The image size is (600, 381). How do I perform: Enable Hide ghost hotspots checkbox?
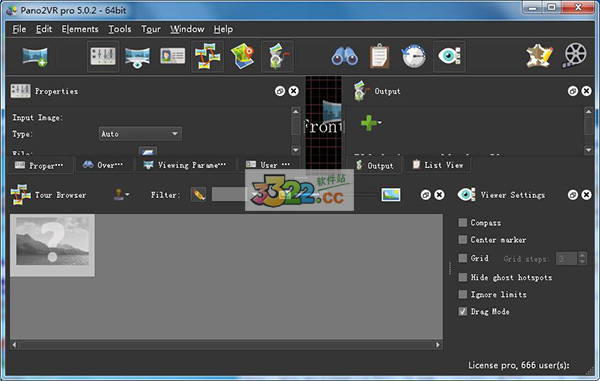[x=463, y=277]
